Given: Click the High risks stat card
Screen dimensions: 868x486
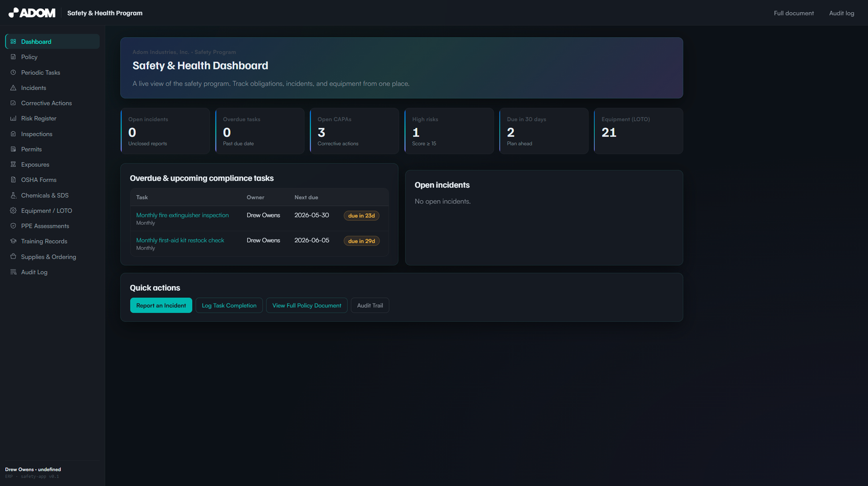Looking at the screenshot, I should [x=449, y=131].
